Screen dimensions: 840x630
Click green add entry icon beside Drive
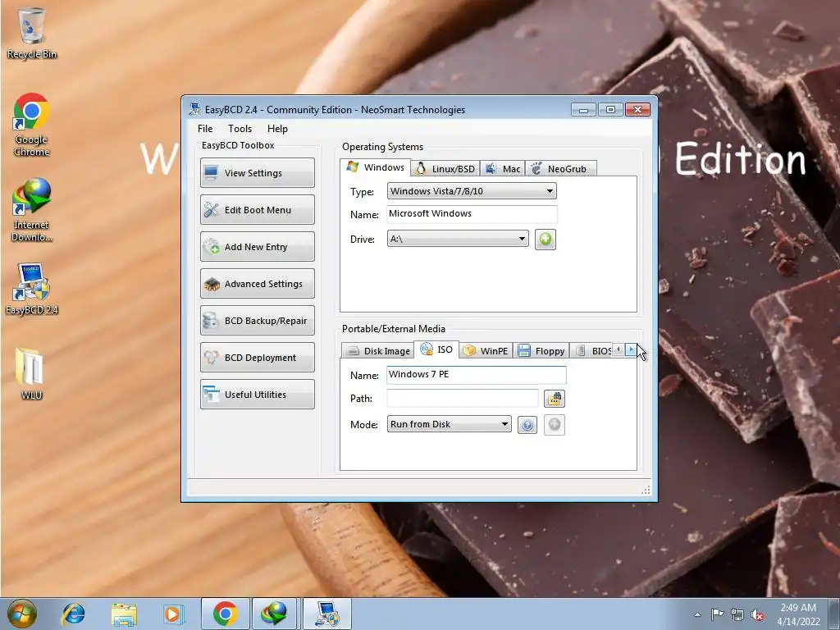[546, 239]
